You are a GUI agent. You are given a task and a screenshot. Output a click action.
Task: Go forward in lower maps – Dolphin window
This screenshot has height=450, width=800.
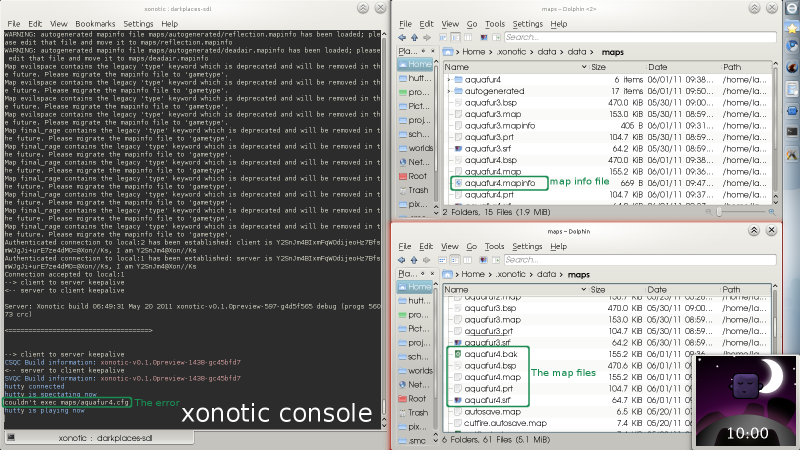pos(427,260)
